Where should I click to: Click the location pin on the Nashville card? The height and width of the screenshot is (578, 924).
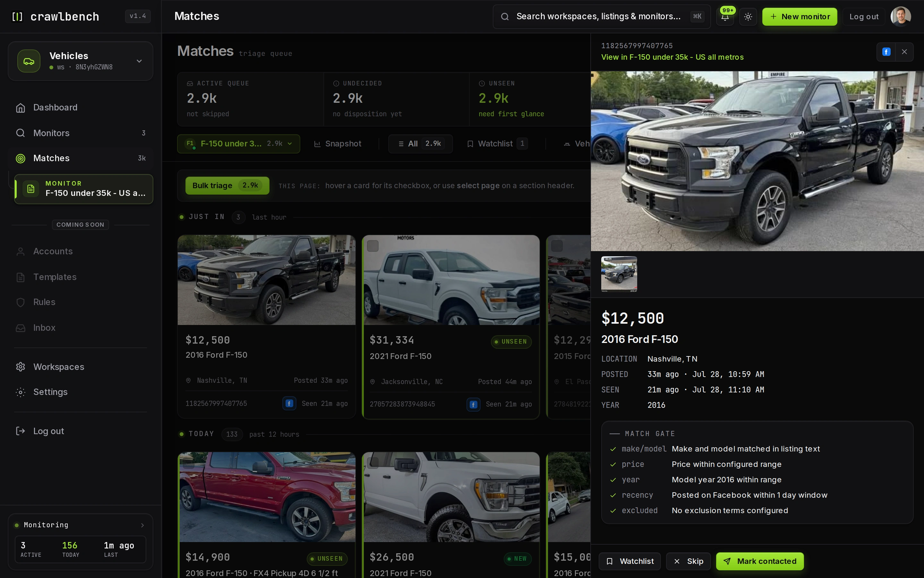[188, 381]
